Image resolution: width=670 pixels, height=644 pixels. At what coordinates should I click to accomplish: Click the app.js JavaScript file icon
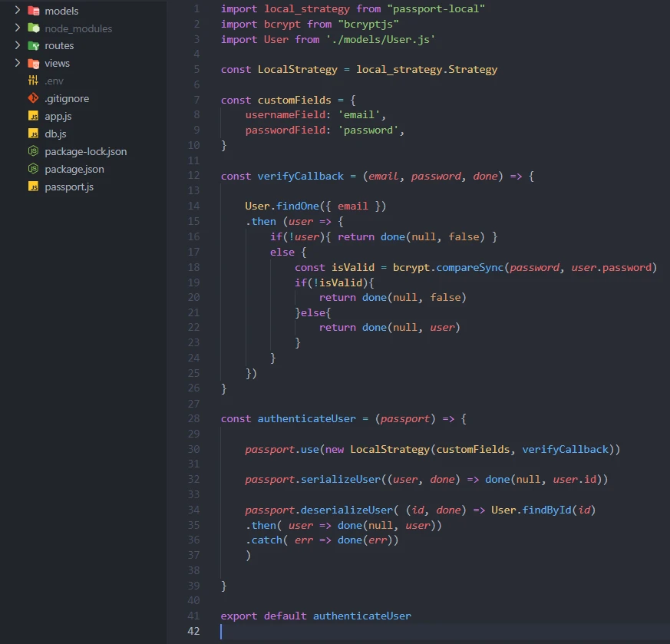tap(32, 116)
